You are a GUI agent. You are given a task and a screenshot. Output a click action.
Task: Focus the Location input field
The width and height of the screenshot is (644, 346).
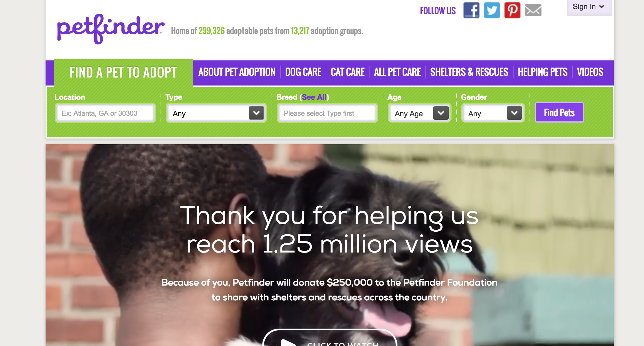point(105,113)
